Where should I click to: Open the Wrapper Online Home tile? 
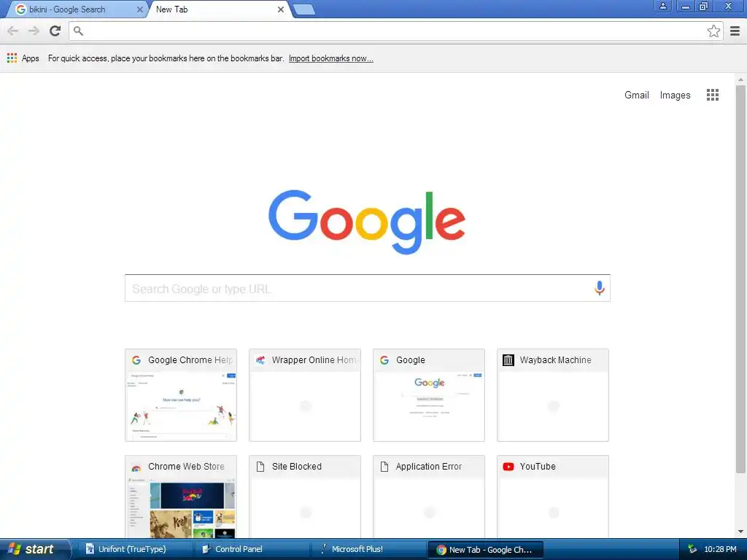[x=305, y=395]
